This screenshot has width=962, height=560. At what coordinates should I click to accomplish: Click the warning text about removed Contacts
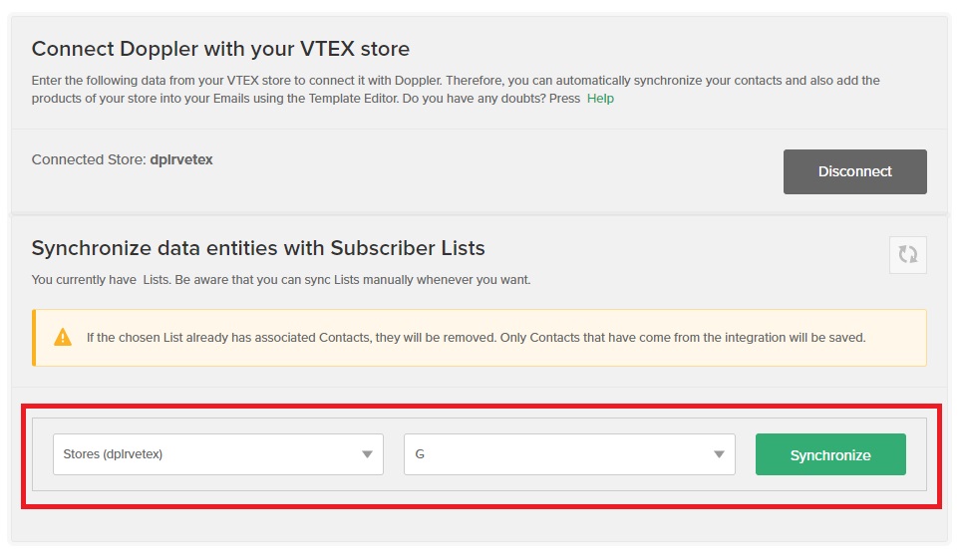point(477,338)
